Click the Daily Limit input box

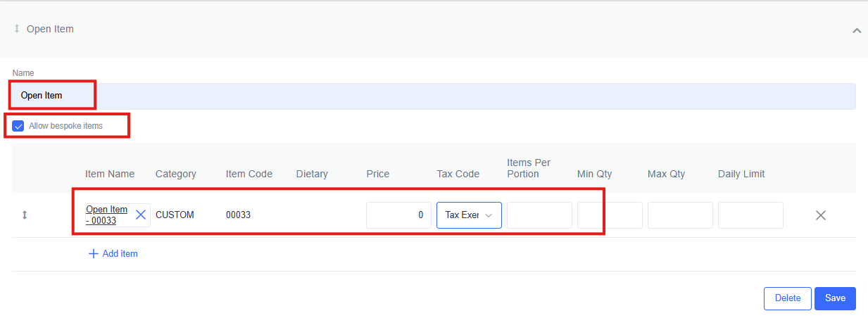[x=750, y=215]
